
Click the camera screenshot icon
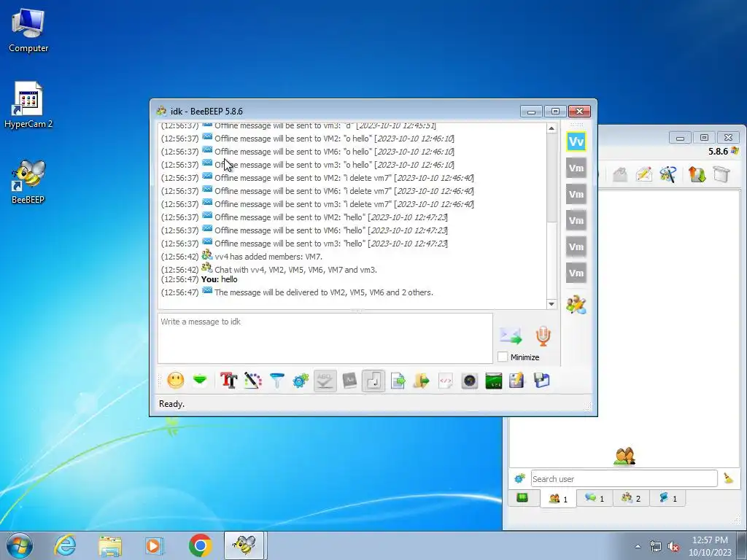[x=470, y=381]
